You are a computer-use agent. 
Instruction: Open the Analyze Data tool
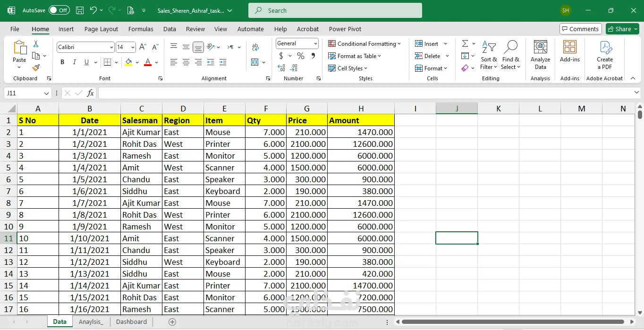click(x=540, y=55)
